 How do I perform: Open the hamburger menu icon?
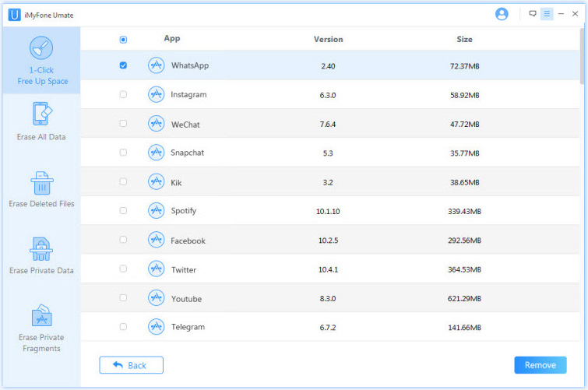pyautogui.click(x=547, y=14)
